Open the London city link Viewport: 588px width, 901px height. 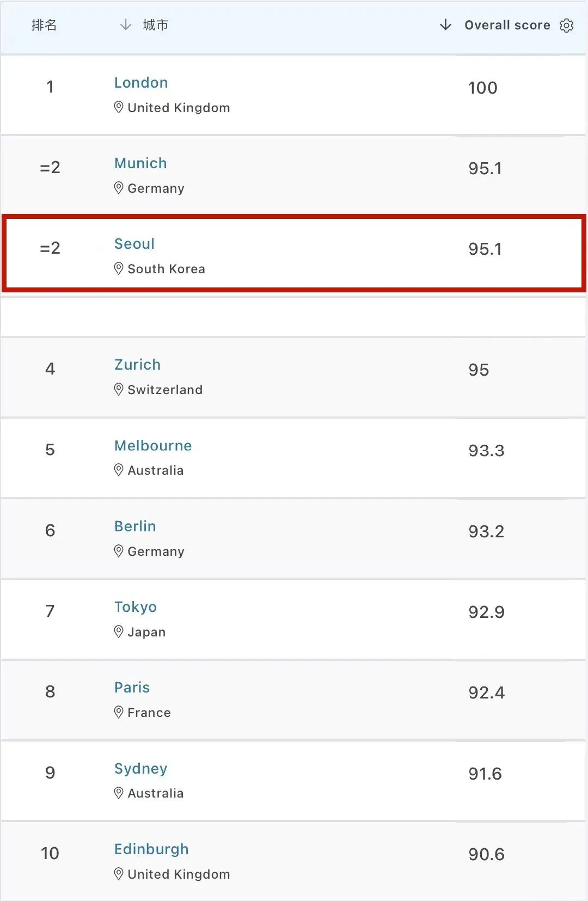pos(141,83)
